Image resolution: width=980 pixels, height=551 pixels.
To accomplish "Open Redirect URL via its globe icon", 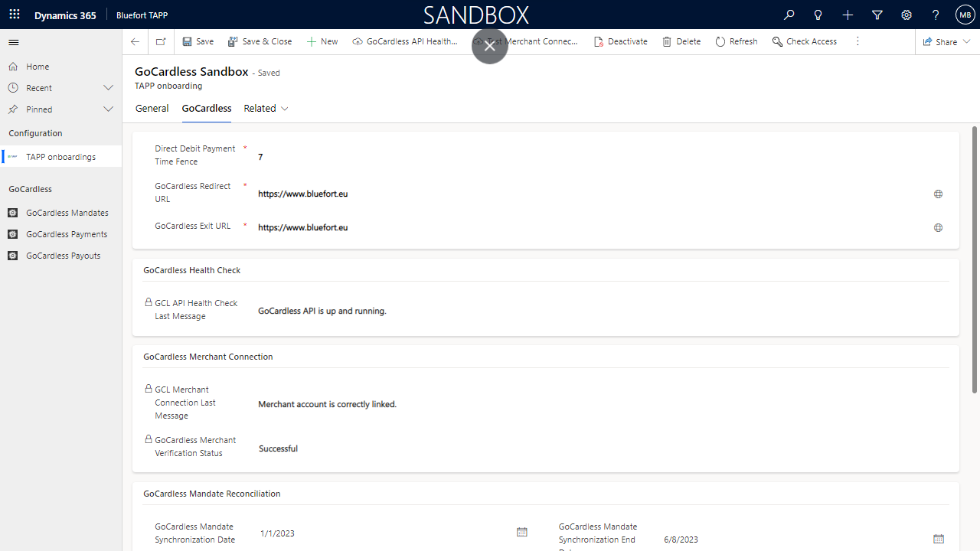I will click(x=938, y=194).
